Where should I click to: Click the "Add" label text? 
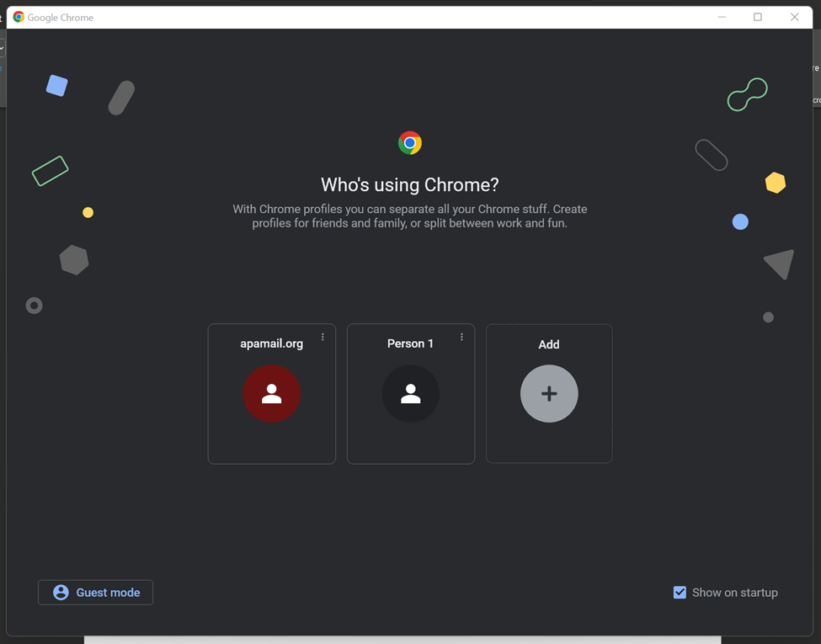[549, 344]
